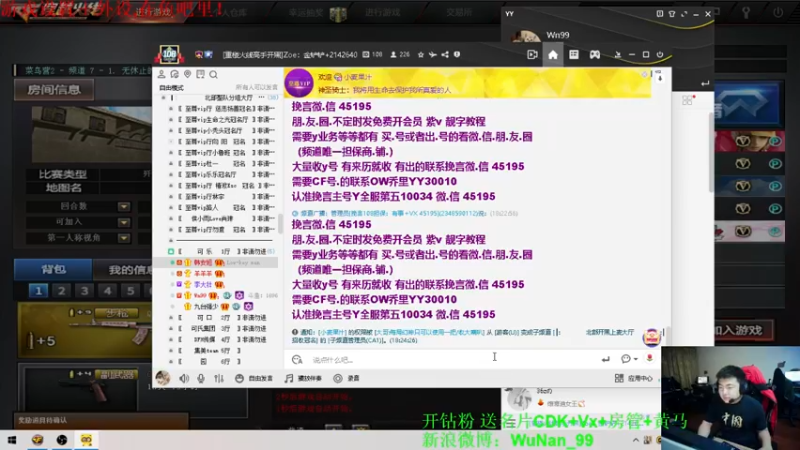Select backpack page 2
The image size is (800, 450).
[x=61, y=291]
